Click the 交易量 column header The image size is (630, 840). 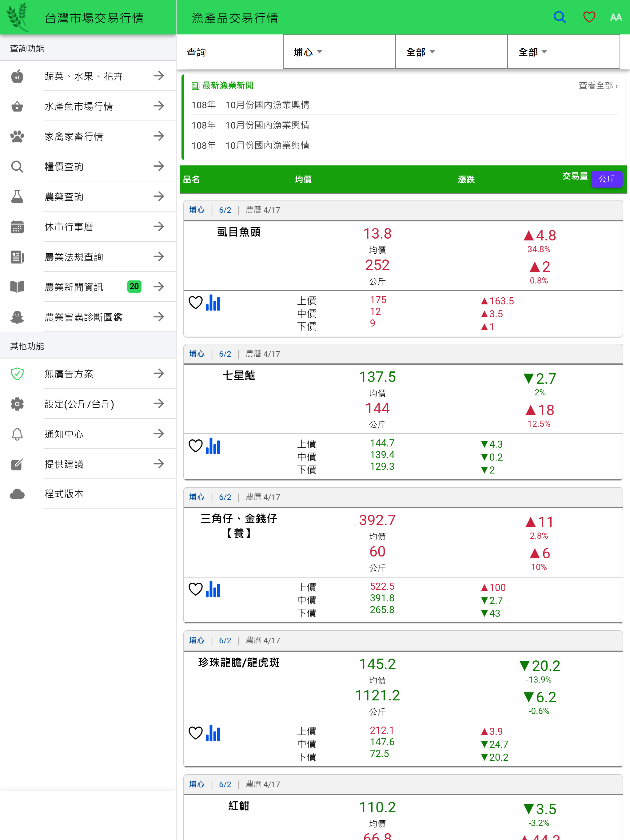tap(575, 176)
